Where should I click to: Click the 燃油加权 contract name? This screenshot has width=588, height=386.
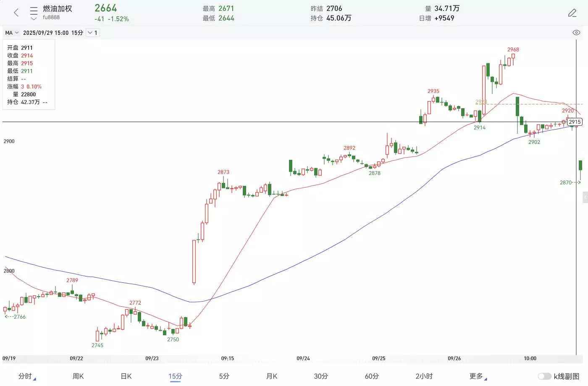pyautogui.click(x=58, y=9)
